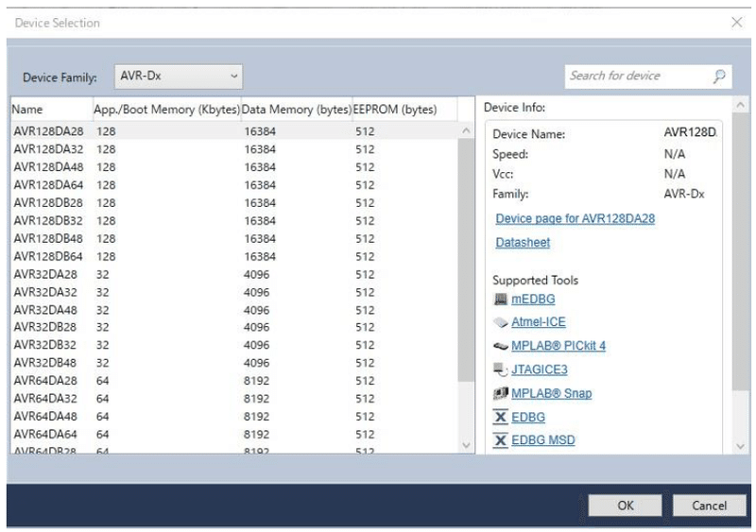This screenshot has height=532, width=756.
Task: Open the Device Family dropdown
Action: pyautogui.click(x=179, y=77)
